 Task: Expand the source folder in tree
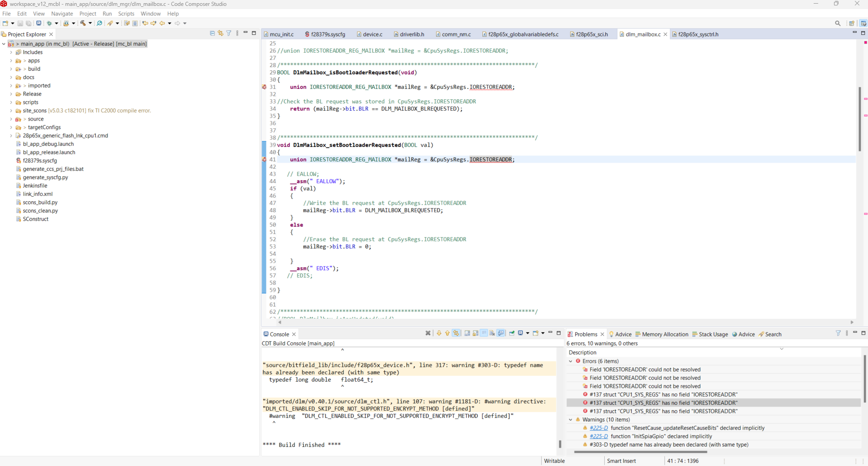click(x=11, y=119)
